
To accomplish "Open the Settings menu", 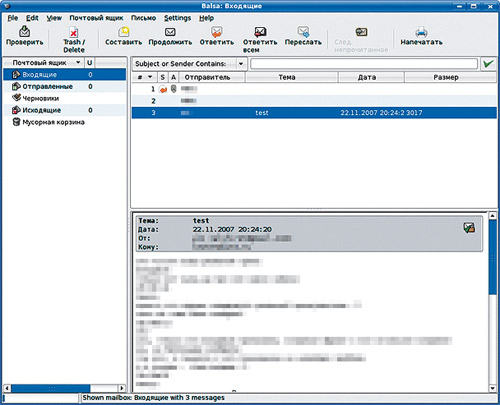I will [177, 18].
